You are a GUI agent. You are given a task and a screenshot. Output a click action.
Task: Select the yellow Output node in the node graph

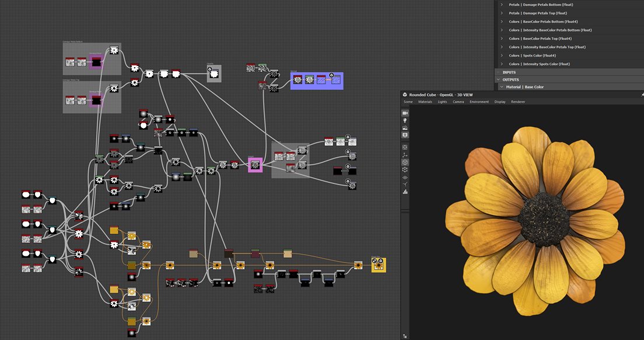(x=378, y=265)
